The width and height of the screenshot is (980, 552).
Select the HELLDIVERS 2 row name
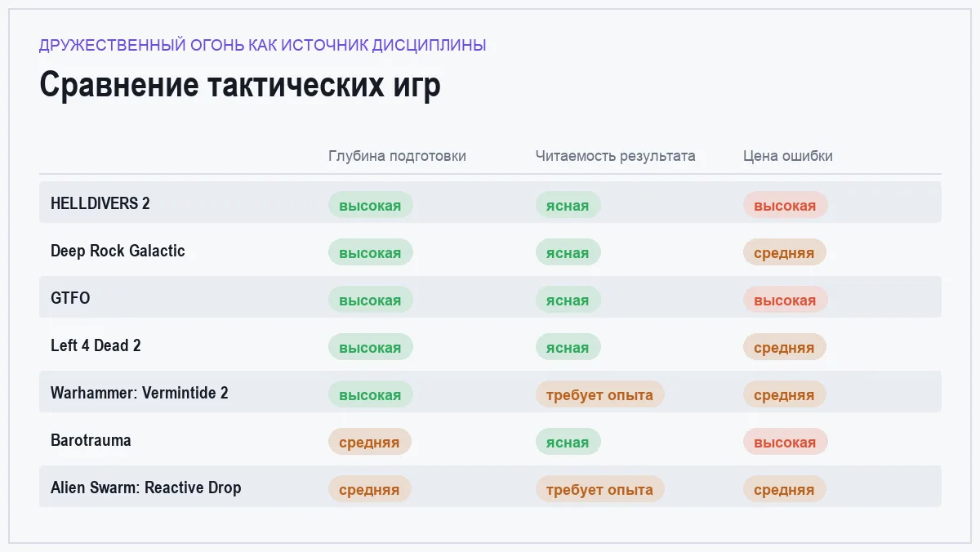point(100,203)
